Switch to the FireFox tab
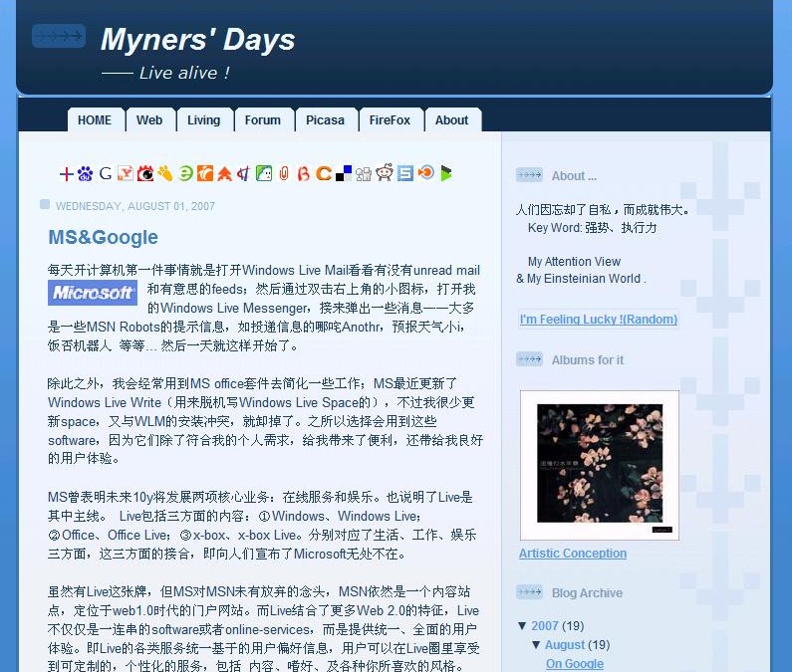The height and width of the screenshot is (672, 792). pos(390,120)
